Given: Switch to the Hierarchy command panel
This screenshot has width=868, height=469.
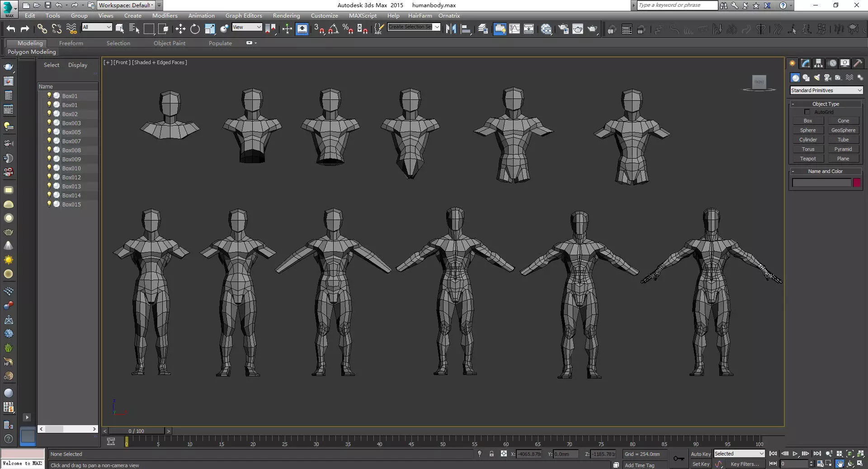Looking at the screenshot, I should [819, 63].
